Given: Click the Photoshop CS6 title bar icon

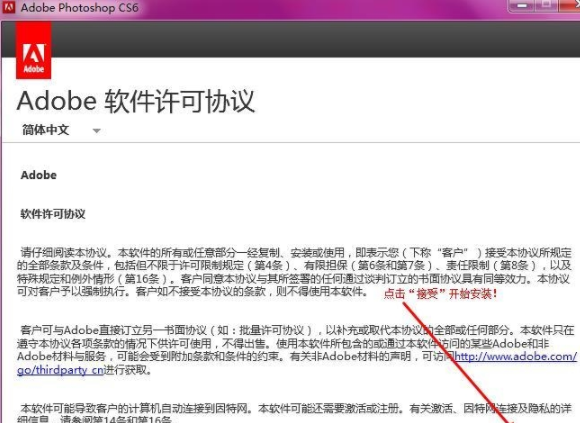Looking at the screenshot, I should (8, 7).
